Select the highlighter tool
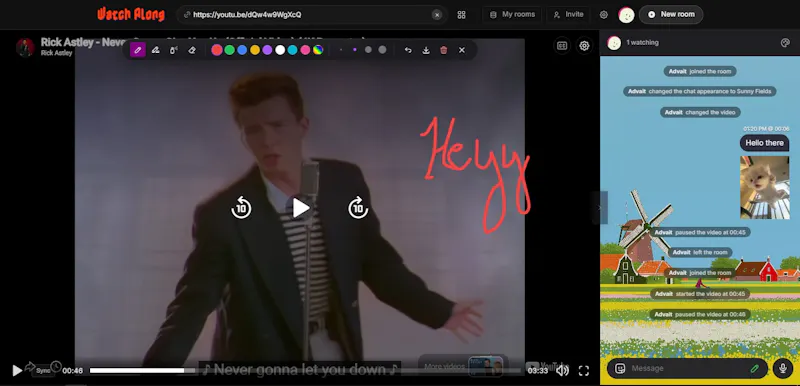Screen dimensions: 800x386 [156, 50]
